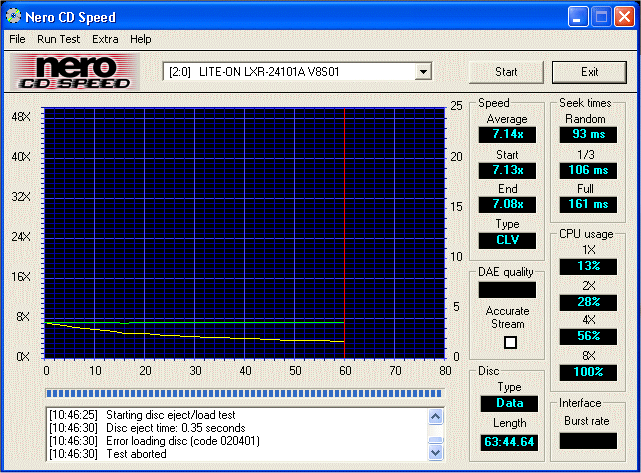Screen dimensions: 641x473
Task: Click the red marker line on graph
Action: click(x=344, y=230)
